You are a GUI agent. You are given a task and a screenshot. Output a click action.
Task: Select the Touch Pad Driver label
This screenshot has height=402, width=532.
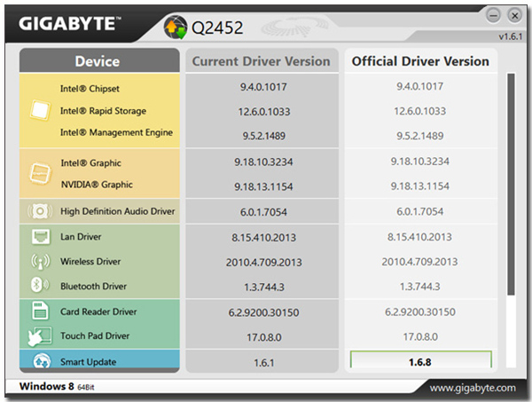point(95,335)
